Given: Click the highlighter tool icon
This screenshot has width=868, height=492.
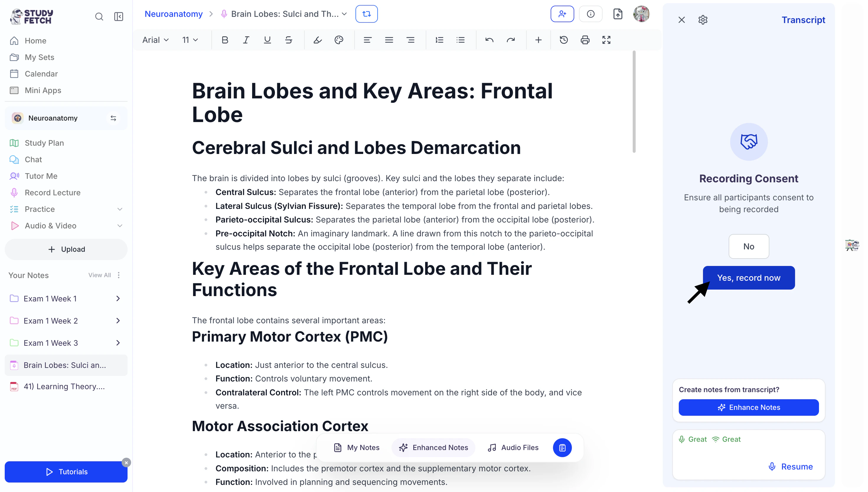Looking at the screenshot, I should point(317,40).
